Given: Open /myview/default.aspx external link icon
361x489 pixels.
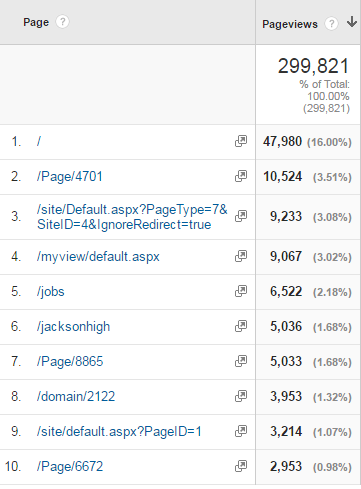Looking at the screenshot, I should click(241, 256).
